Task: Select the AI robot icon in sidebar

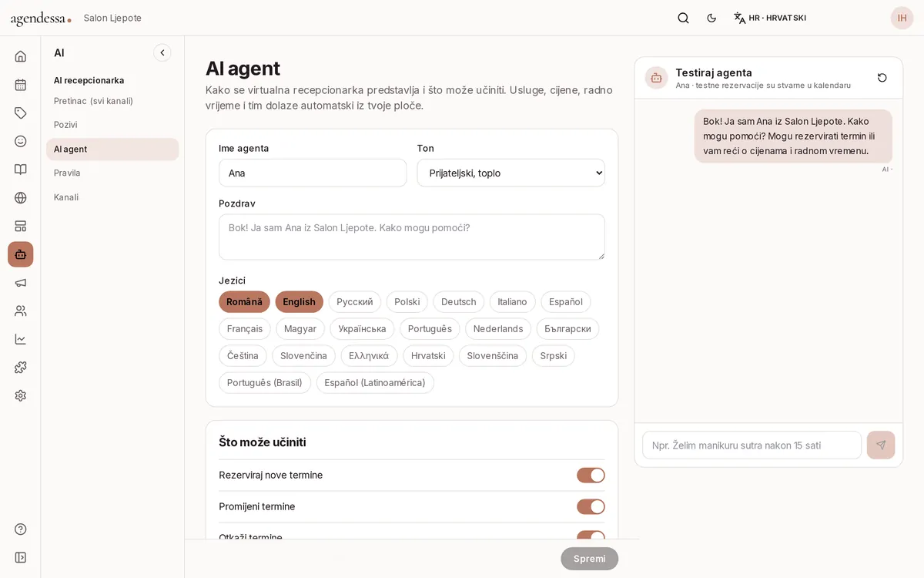Action: [x=21, y=254]
